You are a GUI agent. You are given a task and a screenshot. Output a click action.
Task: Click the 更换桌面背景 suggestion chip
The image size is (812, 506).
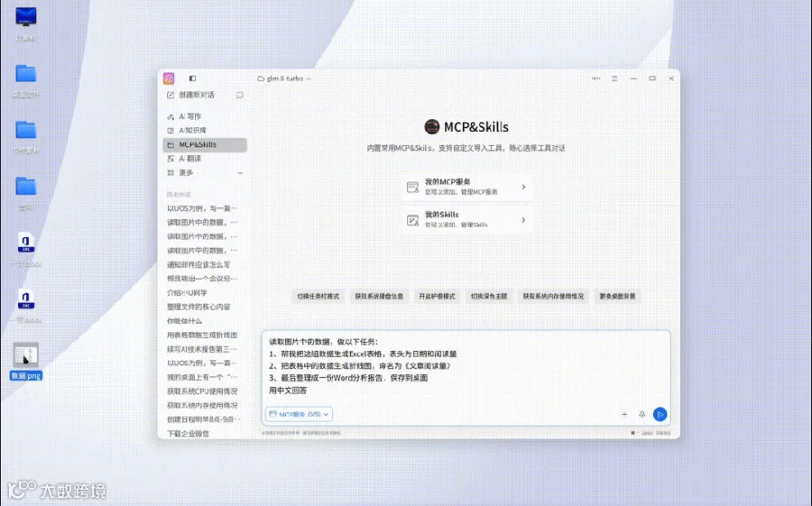(617, 296)
